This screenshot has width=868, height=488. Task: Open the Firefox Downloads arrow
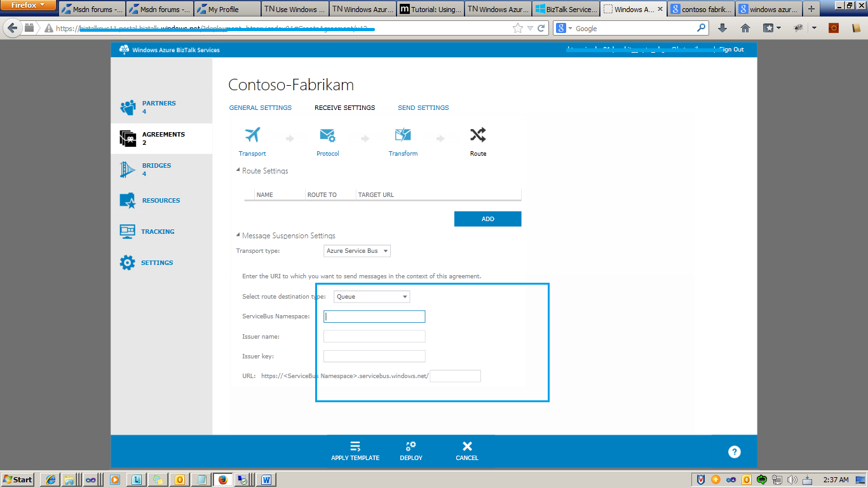pyautogui.click(x=722, y=28)
